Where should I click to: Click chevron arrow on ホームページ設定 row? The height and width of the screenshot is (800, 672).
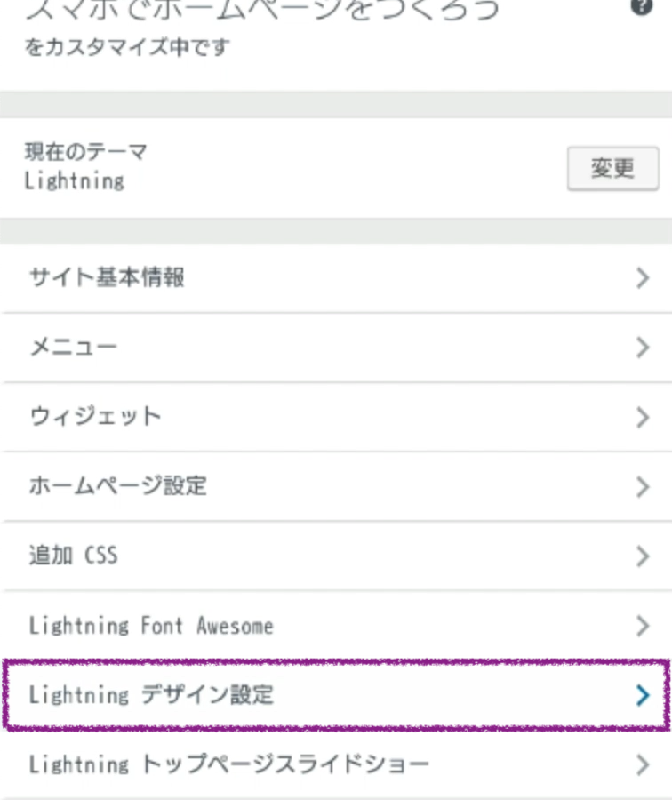click(x=644, y=487)
